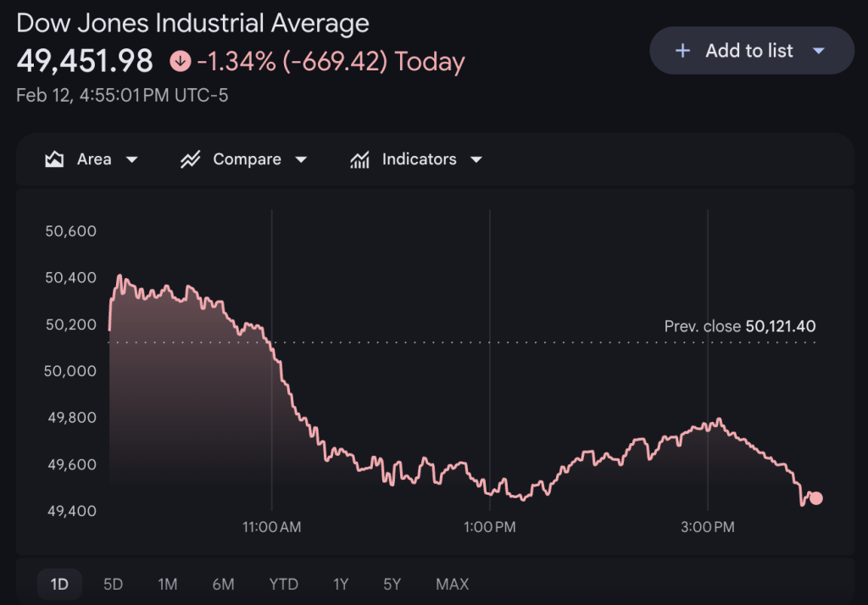
Task: Open the Add to list caret
Action: tap(818, 51)
